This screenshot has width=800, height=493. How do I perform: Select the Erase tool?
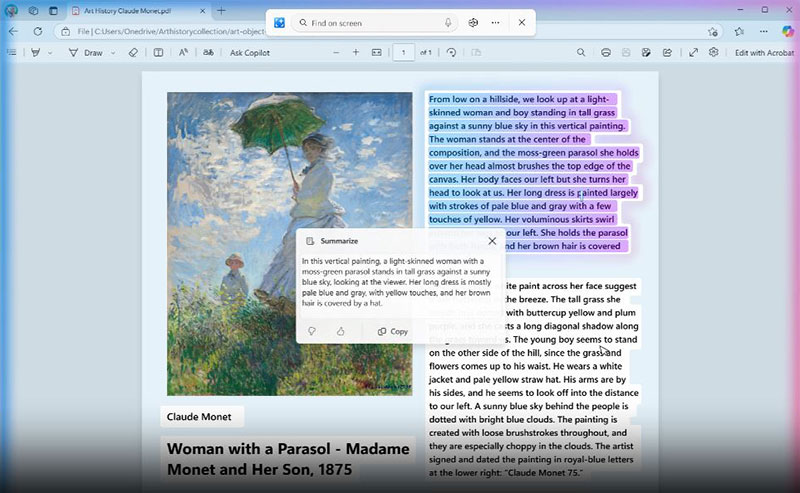pyautogui.click(x=133, y=53)
